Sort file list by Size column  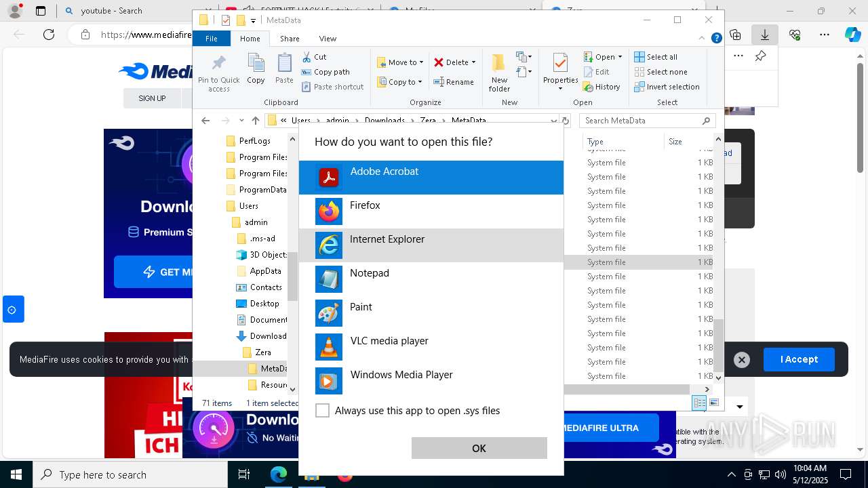688,142
